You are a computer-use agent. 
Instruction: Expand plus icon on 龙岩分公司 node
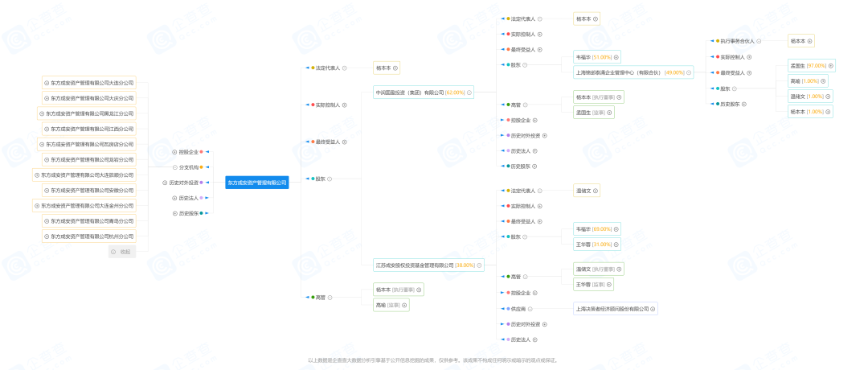[47, 159]
